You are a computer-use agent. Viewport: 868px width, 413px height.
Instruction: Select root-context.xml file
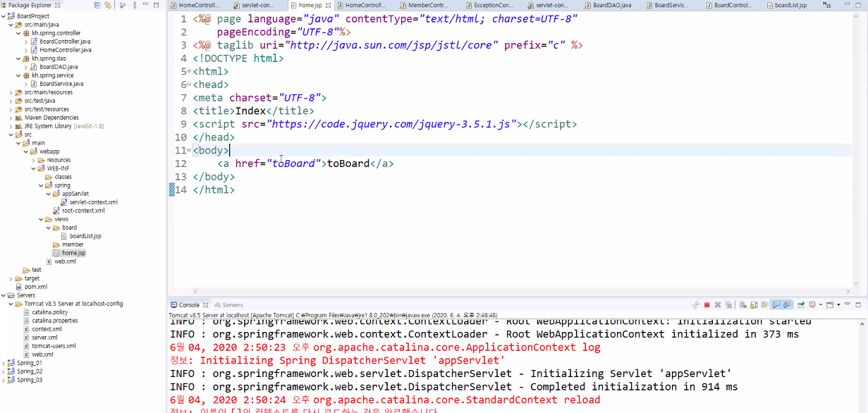85,211
